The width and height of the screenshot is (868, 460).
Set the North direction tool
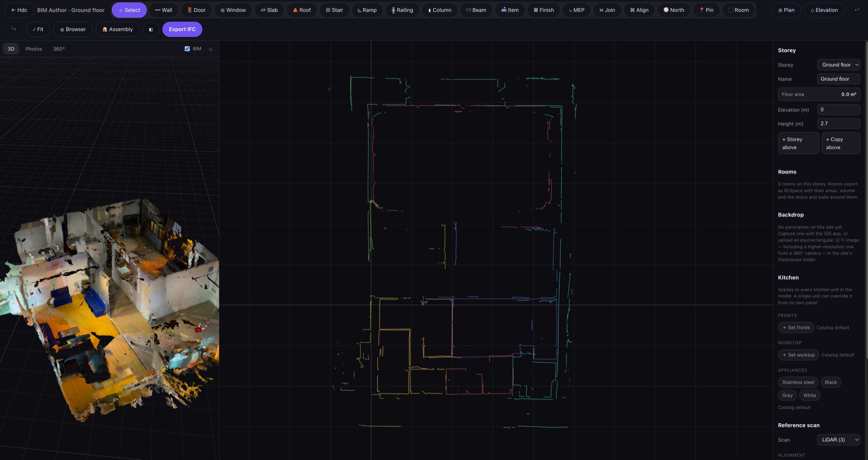point(674,10)
